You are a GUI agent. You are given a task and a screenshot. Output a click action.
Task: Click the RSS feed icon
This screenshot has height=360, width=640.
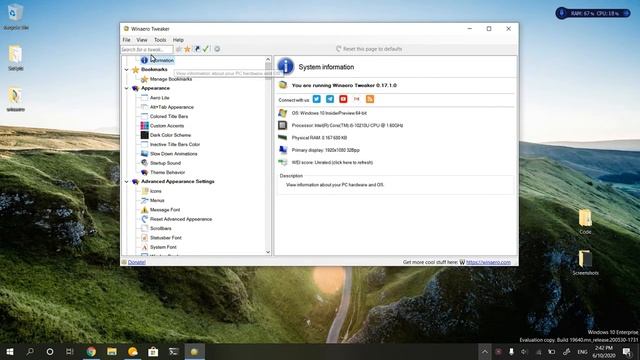[x=370, y=99]
